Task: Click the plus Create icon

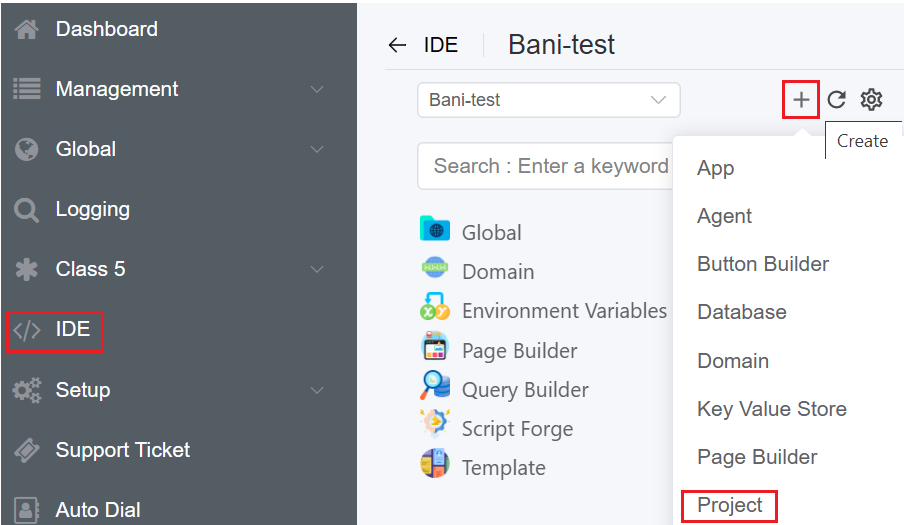Action: pos(801,100)
